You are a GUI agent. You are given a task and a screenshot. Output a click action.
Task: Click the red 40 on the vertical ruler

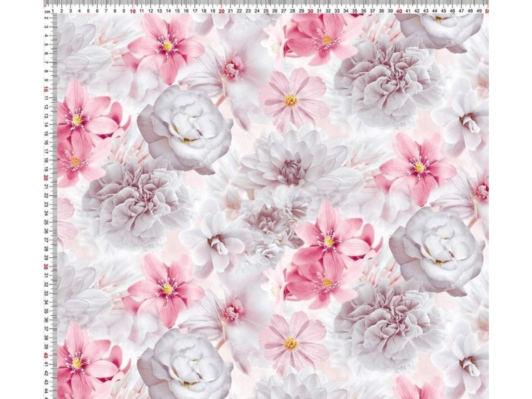pyautogui.click(x=46, y=355)
